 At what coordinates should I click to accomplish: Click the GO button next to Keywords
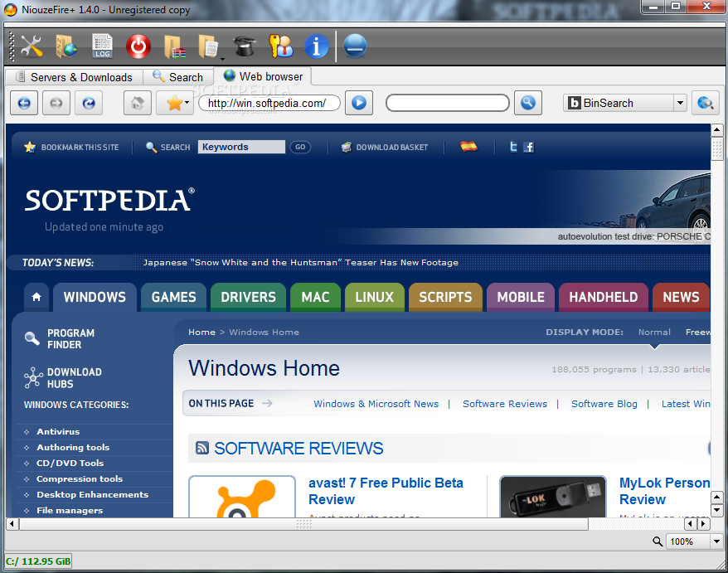pyautogui.click(x=300, y=148)
